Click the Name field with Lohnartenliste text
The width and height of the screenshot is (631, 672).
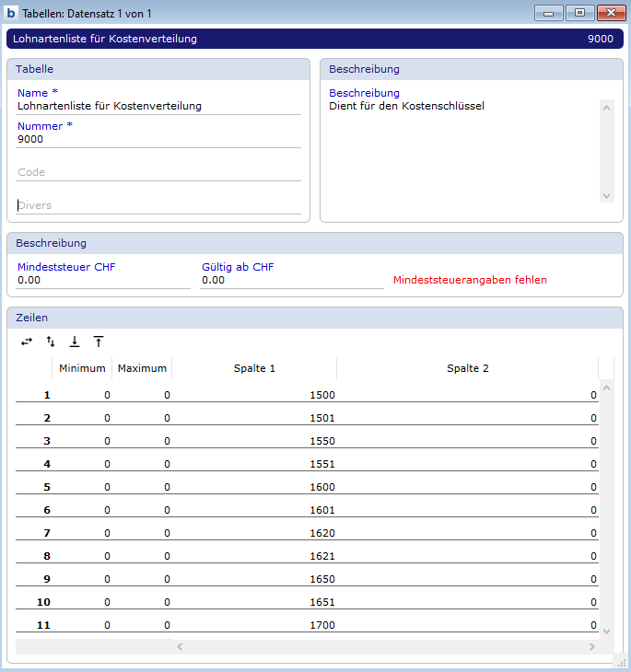(x=158, y=106)
